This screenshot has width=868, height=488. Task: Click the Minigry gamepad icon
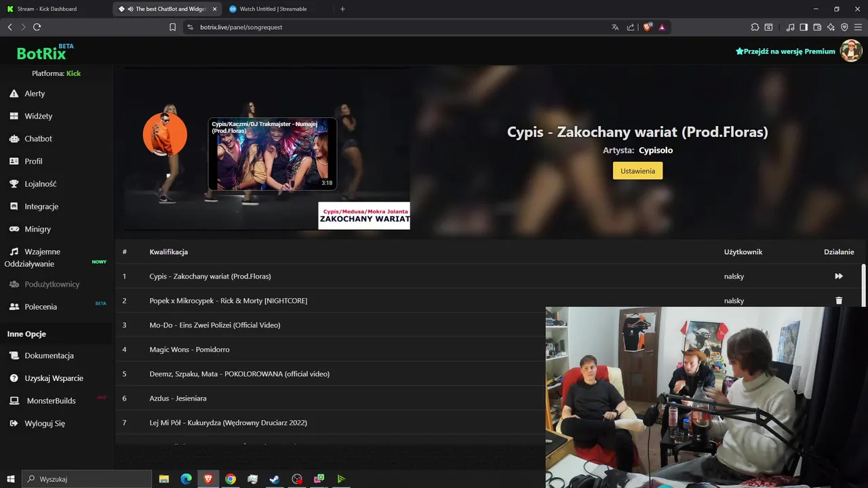point(14,229)
